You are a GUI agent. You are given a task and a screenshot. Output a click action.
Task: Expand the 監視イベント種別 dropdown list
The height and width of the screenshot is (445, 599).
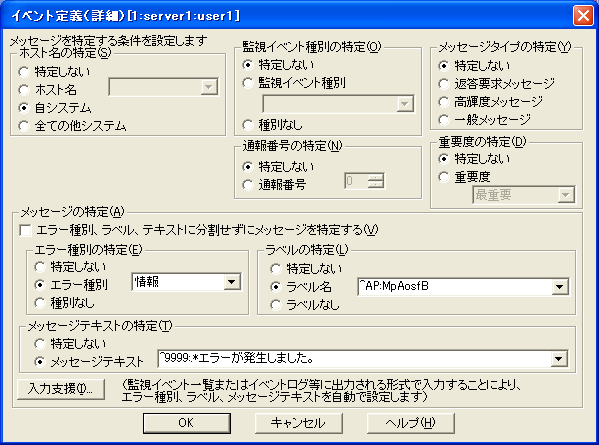(x=405, y=104)
